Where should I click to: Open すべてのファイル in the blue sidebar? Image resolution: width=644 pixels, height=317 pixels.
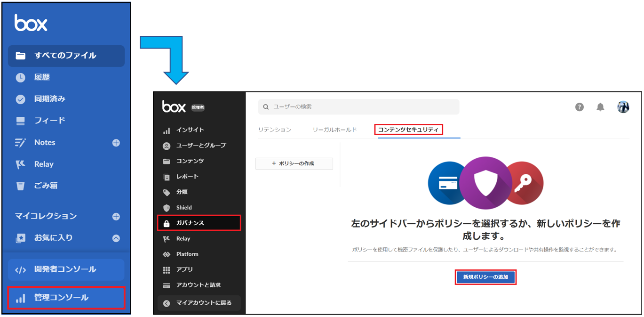(x=66, y=56)
